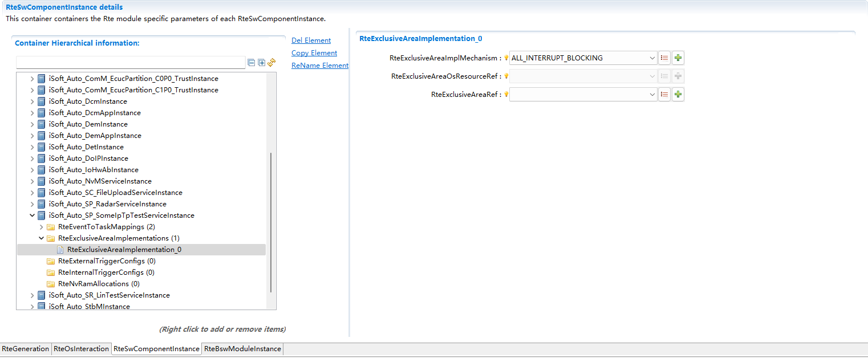Click the Copy Element link
The height and width of the screenshot is (358, 868).
point(314,53)
